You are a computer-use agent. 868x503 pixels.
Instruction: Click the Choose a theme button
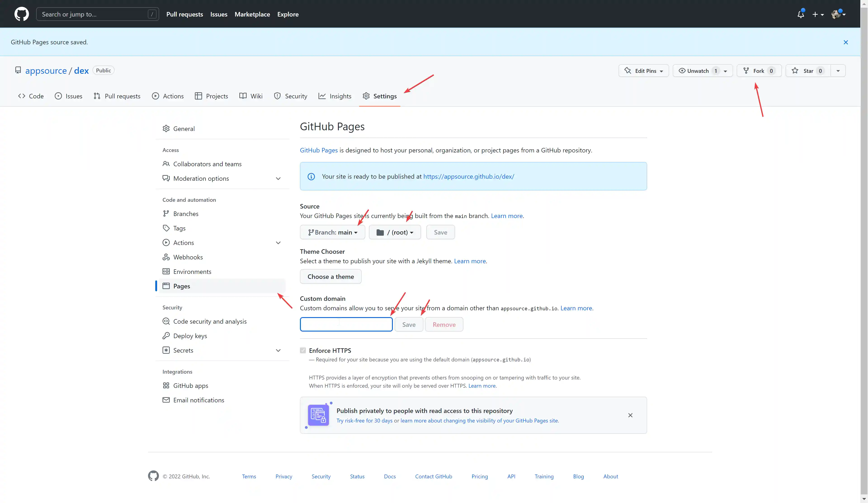pos(330,277)
